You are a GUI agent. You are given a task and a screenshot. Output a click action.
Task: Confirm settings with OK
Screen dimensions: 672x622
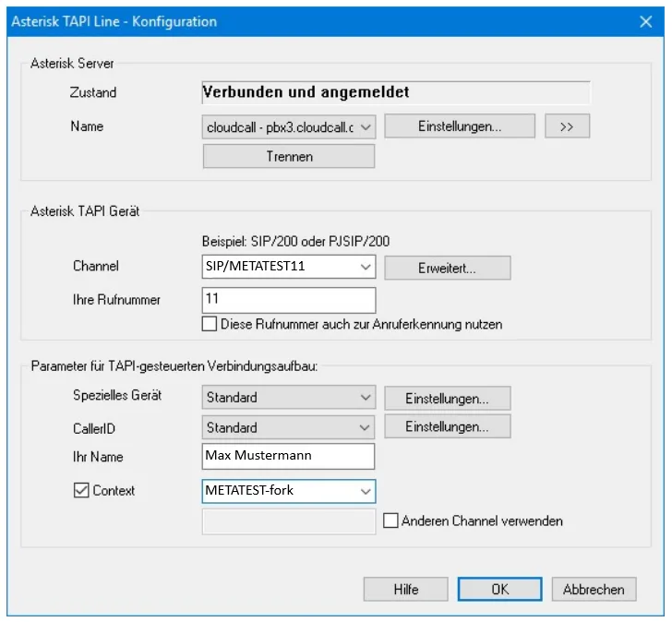(x=499, y=589)
